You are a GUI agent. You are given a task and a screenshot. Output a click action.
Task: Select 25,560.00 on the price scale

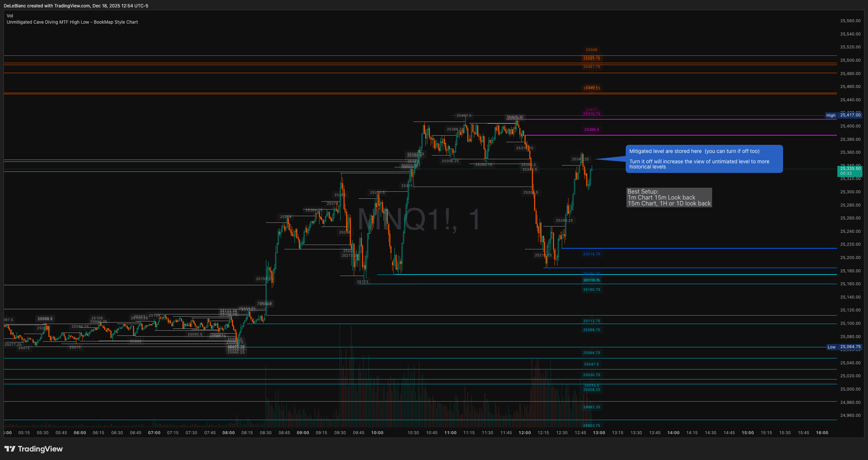pos(850,21)
